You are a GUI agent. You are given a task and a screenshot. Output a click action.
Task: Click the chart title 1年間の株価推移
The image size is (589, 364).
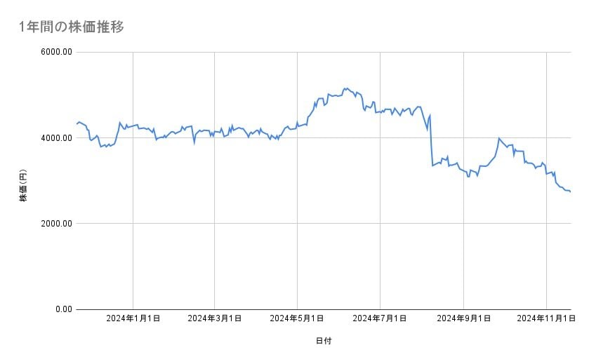click(x=72, y=27)
